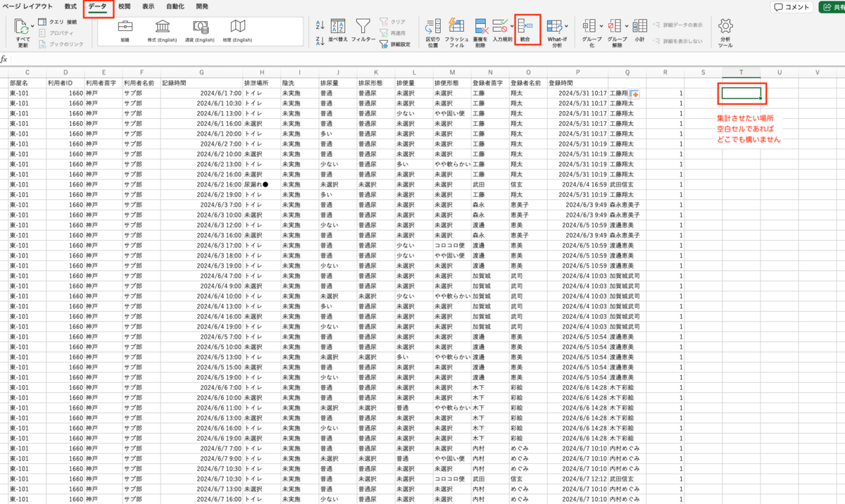Click header cell 登録時間

pos(577,82)
